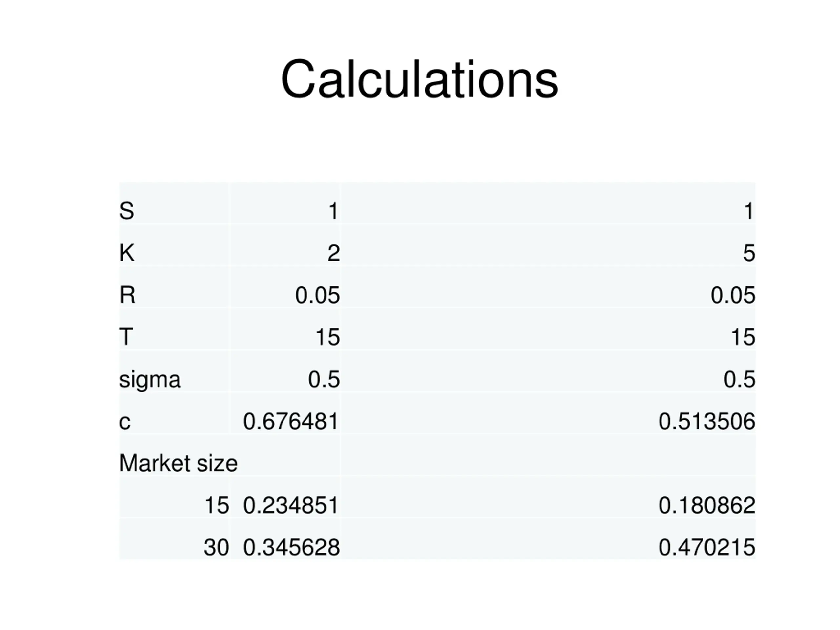Screen dimensions: 840x630
Task: Click the c row label
Action: [x=125, y=422]
